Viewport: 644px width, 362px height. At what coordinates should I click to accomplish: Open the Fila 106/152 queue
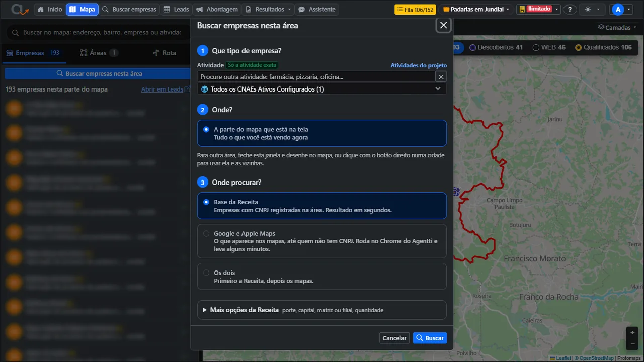[x=415, y=9]
